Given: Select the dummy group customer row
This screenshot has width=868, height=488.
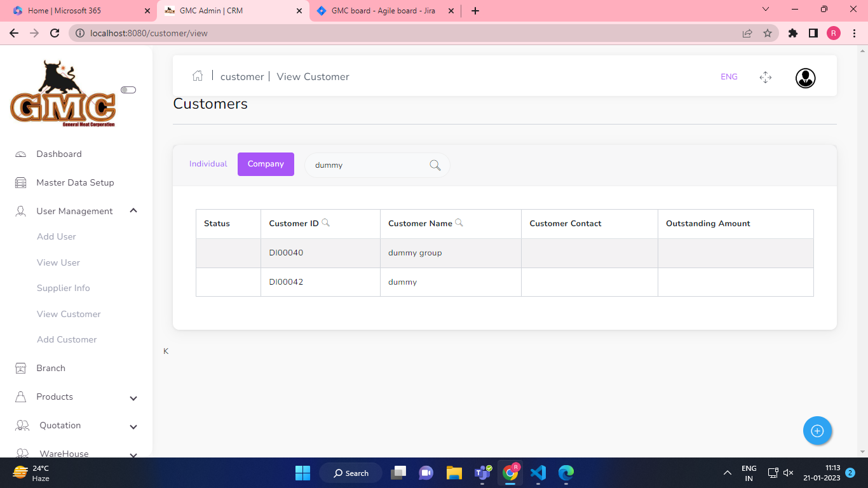Looking at the screenshot, I should pyautogui.click(x=415, y=253).
